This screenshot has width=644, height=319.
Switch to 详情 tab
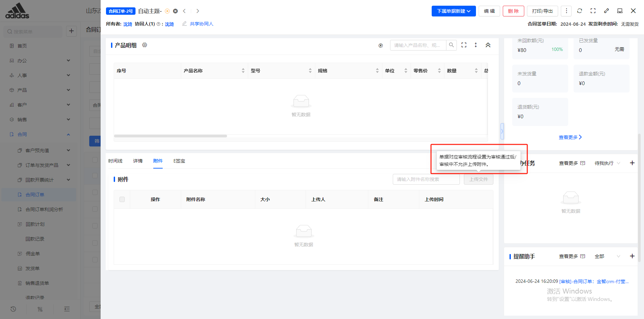pyautogui.click(x=138, y=161)
